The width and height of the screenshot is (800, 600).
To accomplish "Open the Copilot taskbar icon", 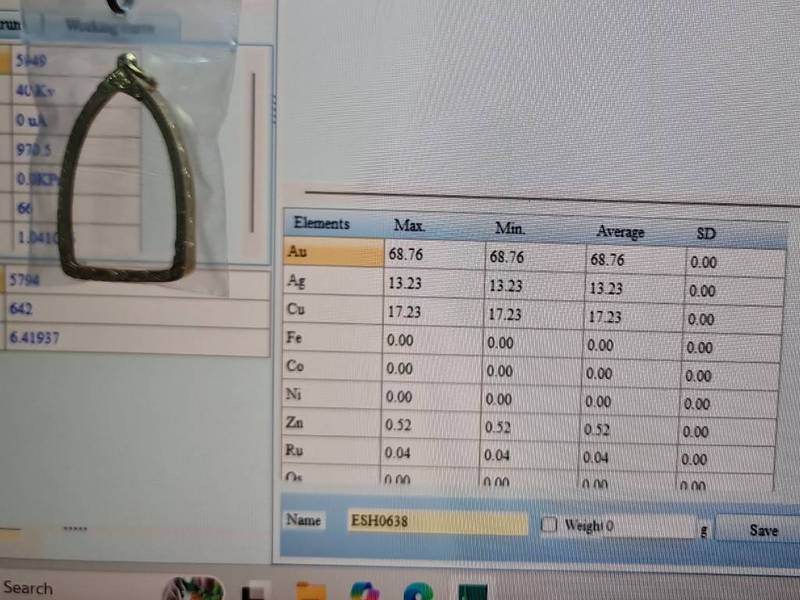I will point(364,590).
